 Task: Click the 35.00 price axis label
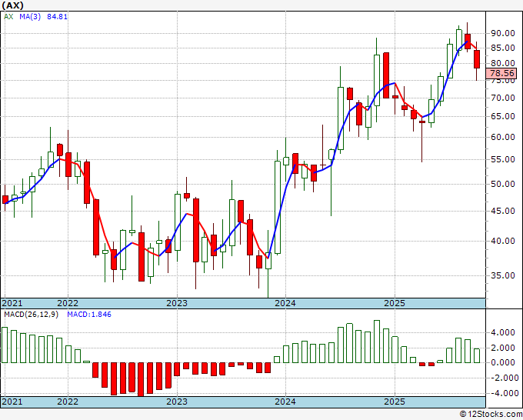point(502,275)
